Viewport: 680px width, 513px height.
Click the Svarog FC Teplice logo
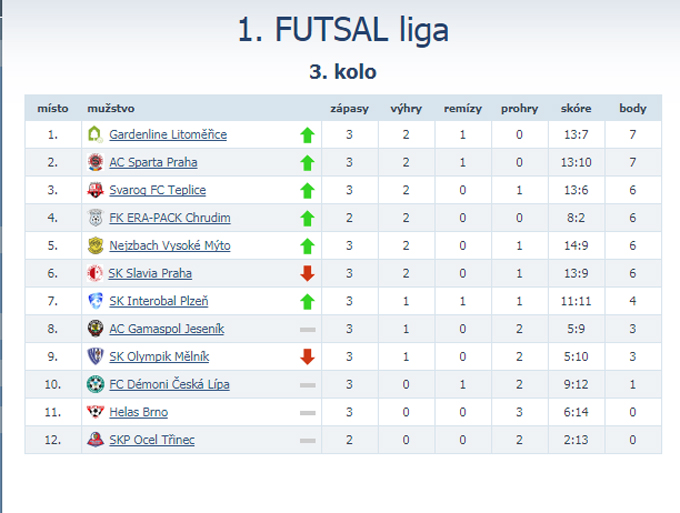[x=95, y=190]
